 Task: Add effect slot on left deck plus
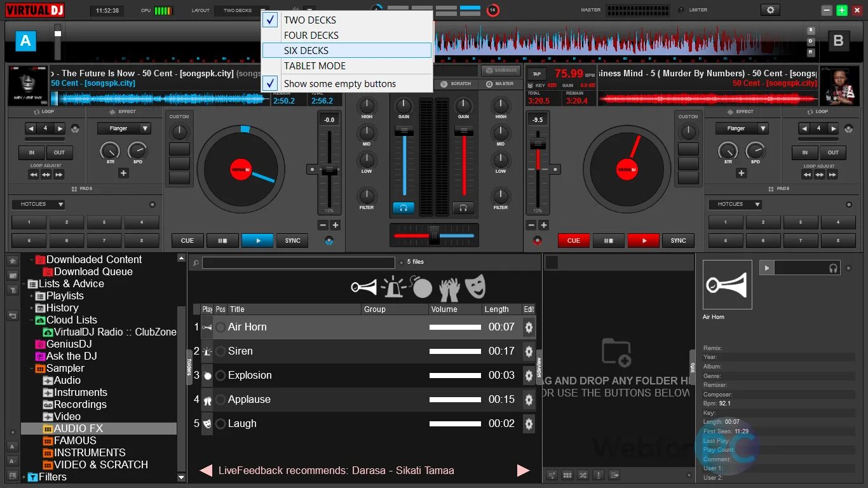click(x=123, y=173)
